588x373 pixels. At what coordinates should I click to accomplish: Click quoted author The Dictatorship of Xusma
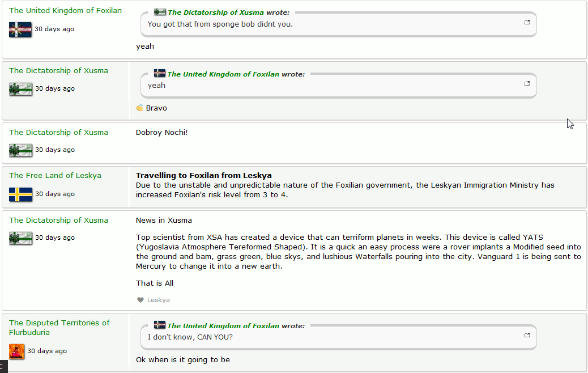coord(215,12)
